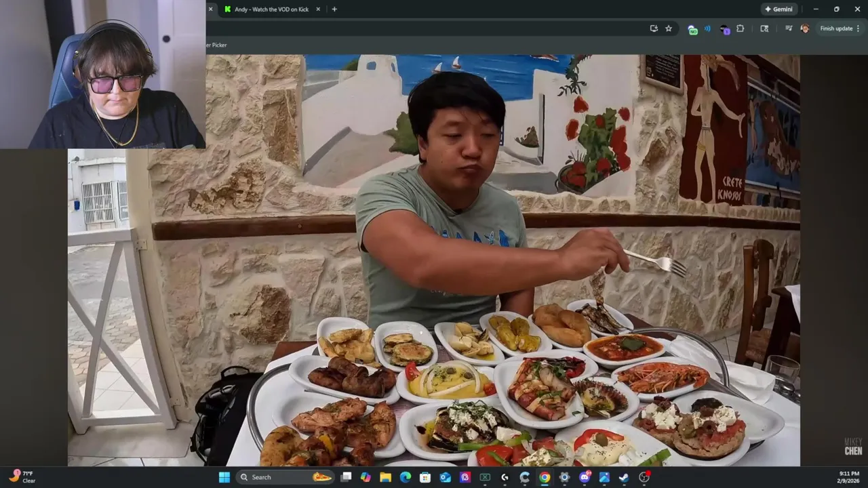Screen dimensions: 868x488
Task: Open Task View from the taskbar
Action: tap(346, 477)
